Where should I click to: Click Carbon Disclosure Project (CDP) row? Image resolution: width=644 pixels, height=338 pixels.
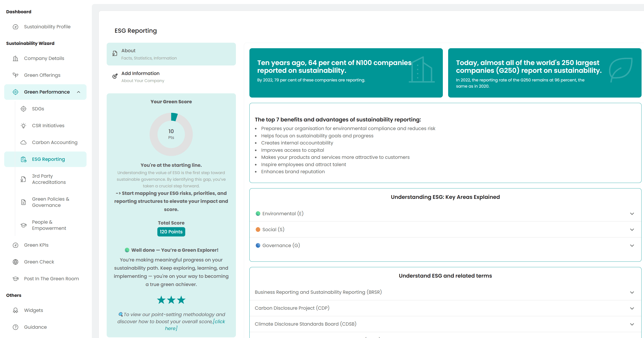tap(445, 308)
